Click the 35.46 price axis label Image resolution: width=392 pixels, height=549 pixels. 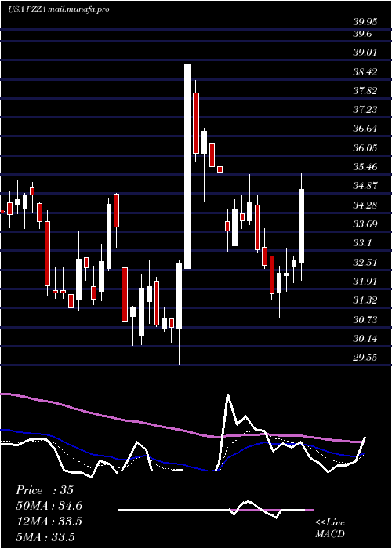pos(365,166)
